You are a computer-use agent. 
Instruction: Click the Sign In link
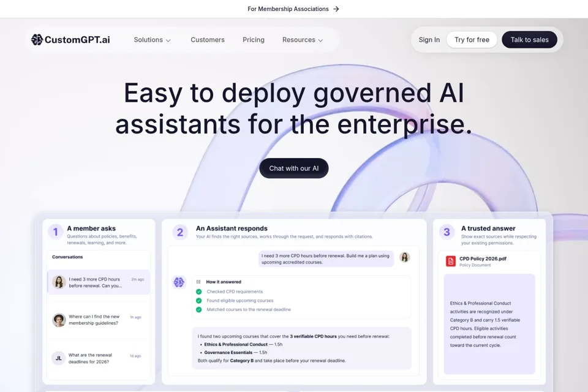[429, 40]
